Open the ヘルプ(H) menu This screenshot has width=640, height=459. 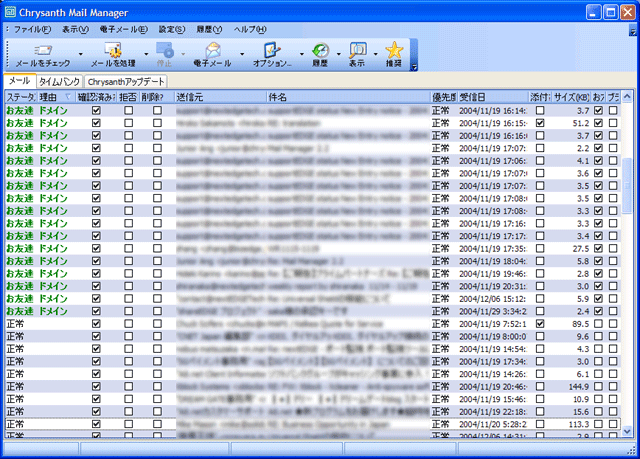click(250, 29)
